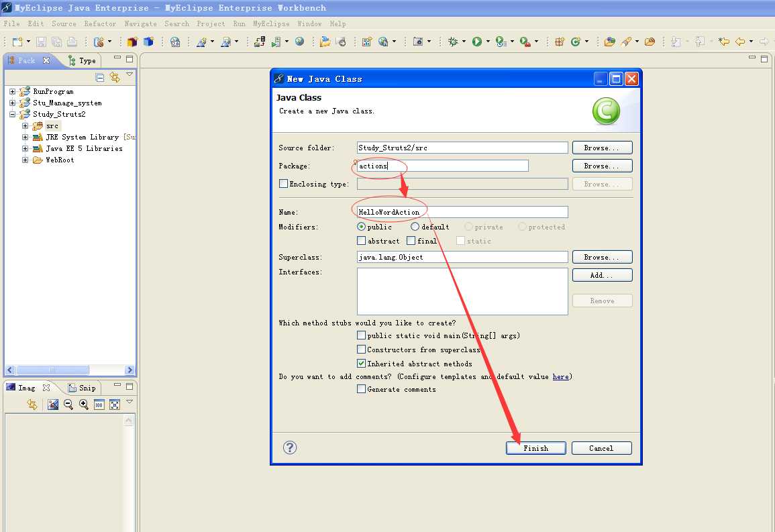Click Fit to window icon in Image panel
The image size is (775, 532).
(115, 405)
